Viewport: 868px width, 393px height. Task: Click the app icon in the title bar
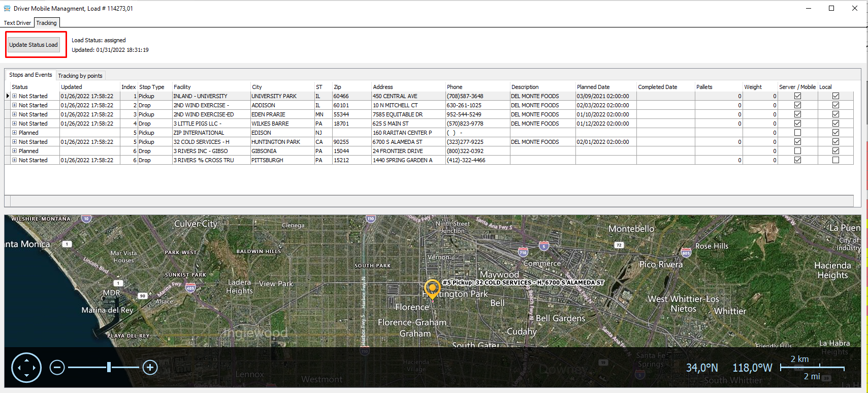pos(7,8)
